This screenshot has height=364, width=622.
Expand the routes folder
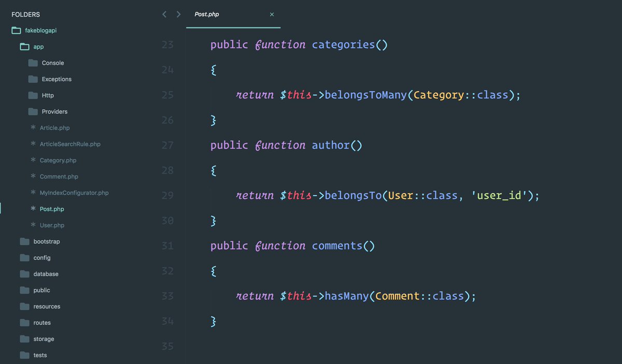42,323
